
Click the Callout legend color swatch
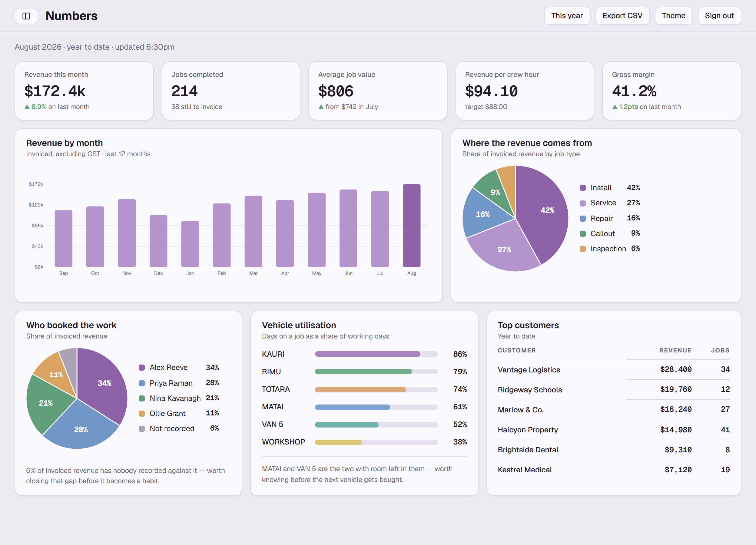583,234
